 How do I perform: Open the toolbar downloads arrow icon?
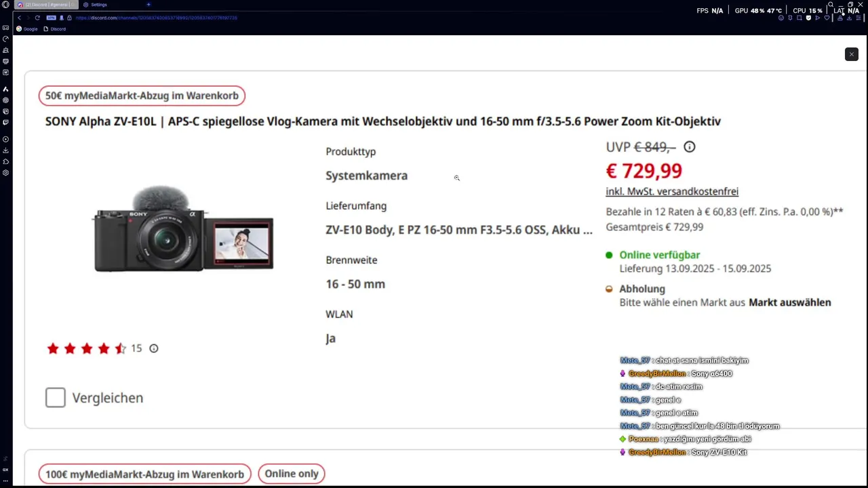(849, 18)
